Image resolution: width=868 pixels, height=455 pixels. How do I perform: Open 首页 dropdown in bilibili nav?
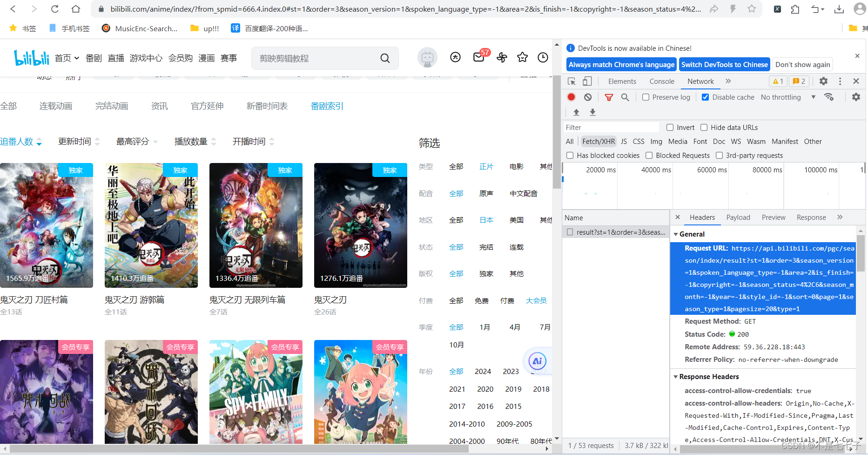coord(67,58)
